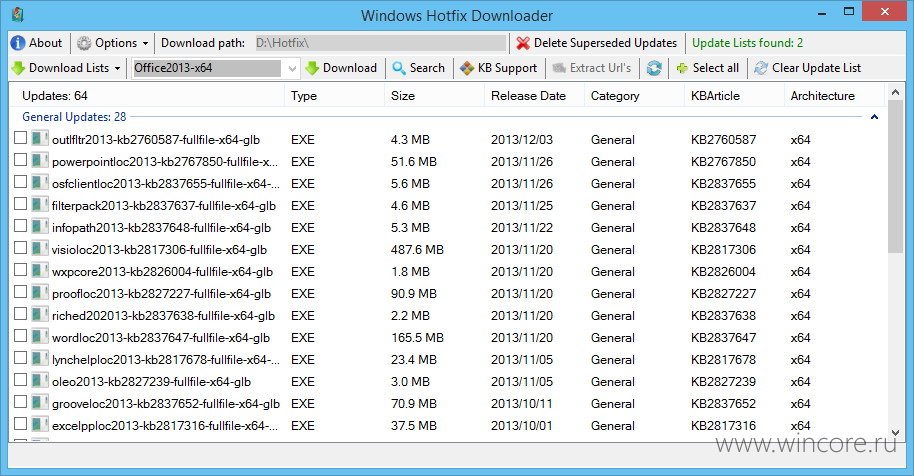This screenshot has width=914, height=476.
Task: Click Select all button label
Action: click(x=716, y=68)
